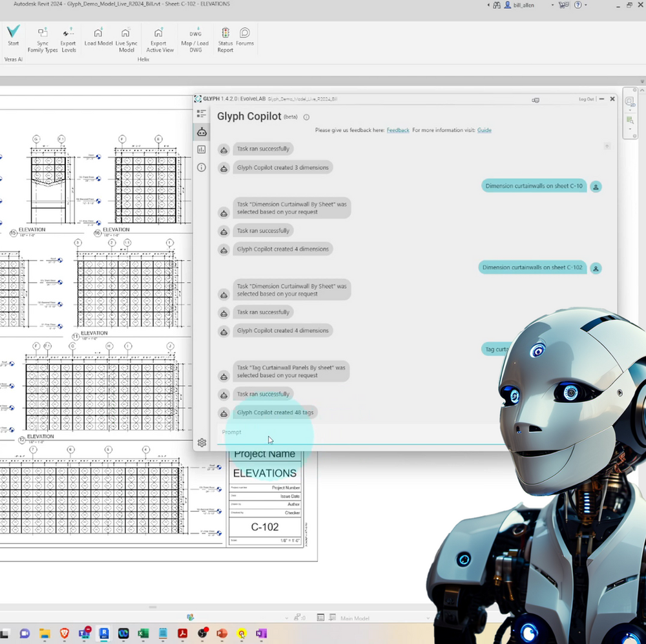Click the ELEVATIONS sheet title in title block
The image size is (646, 644).
[x=265, y=473]
